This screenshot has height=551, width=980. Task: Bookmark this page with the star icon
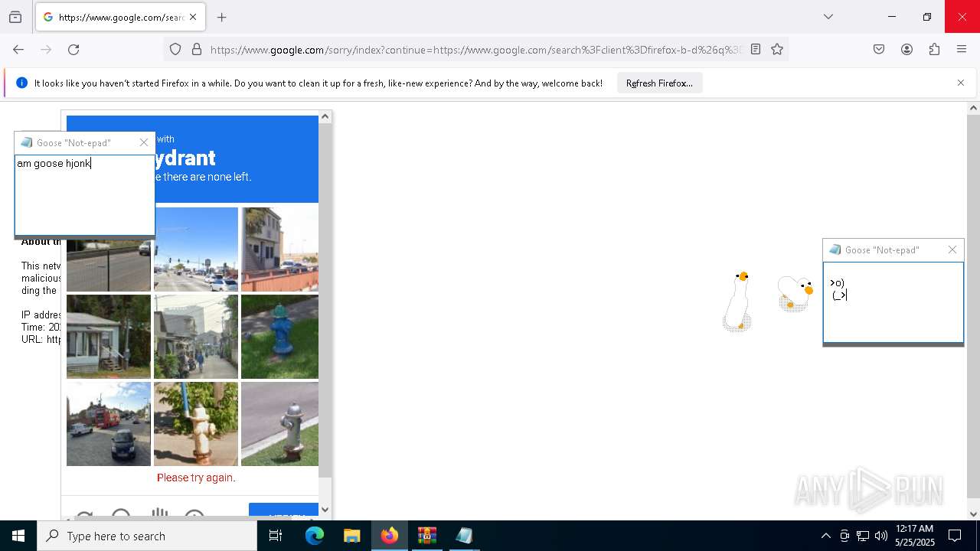777,49
